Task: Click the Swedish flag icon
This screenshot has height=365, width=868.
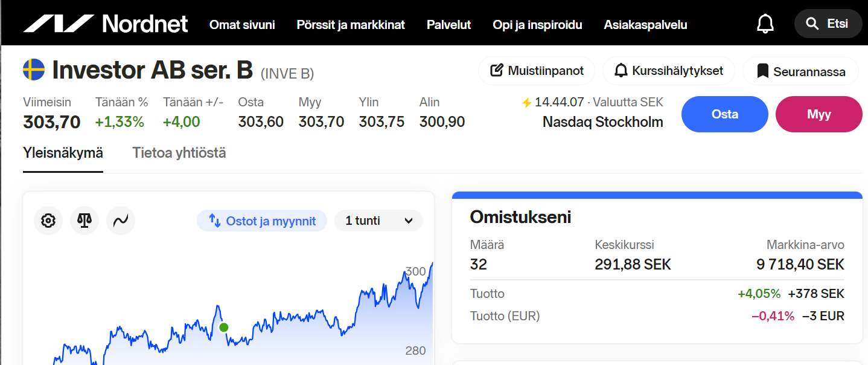Action: [x=34, y=70]
